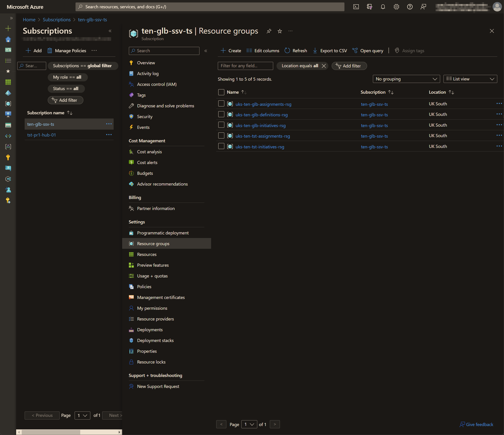Sort by Subscription name arrows
The width and height of the screenshot is (504, 435).
pos(70,113)
